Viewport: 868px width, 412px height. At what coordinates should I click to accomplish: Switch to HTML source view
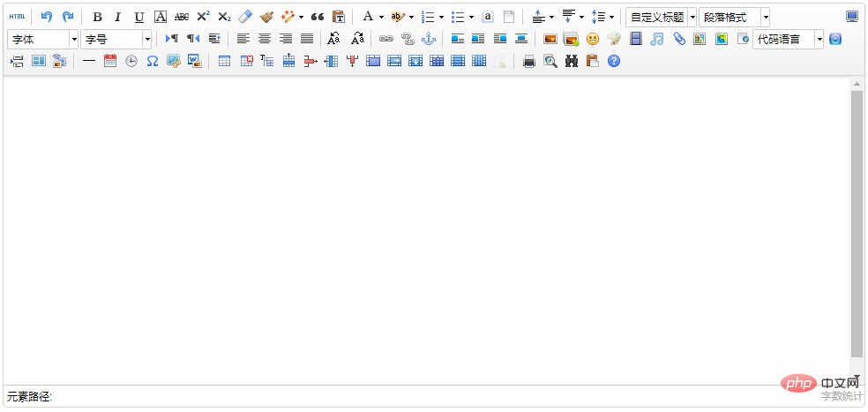(x=18, y=17)
